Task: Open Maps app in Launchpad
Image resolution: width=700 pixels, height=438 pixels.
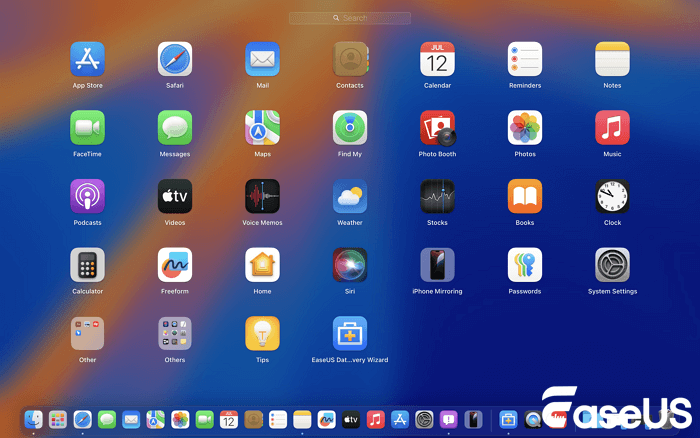Action: [262, 128]
